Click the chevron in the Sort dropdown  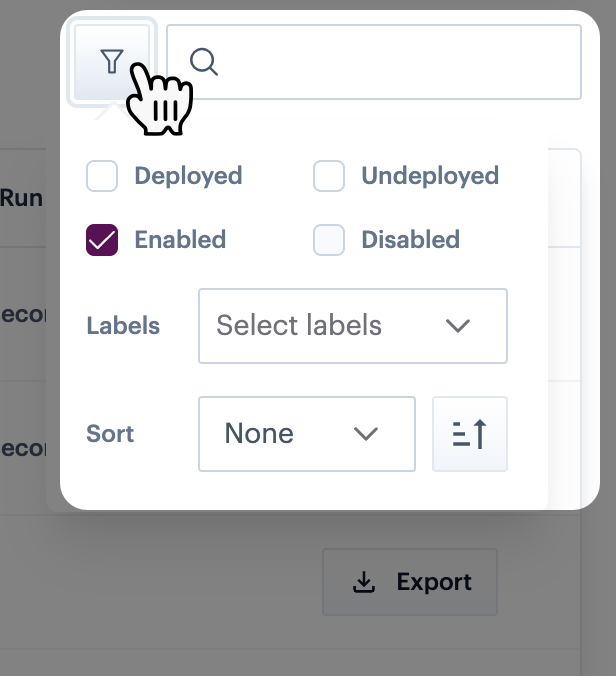366,434
